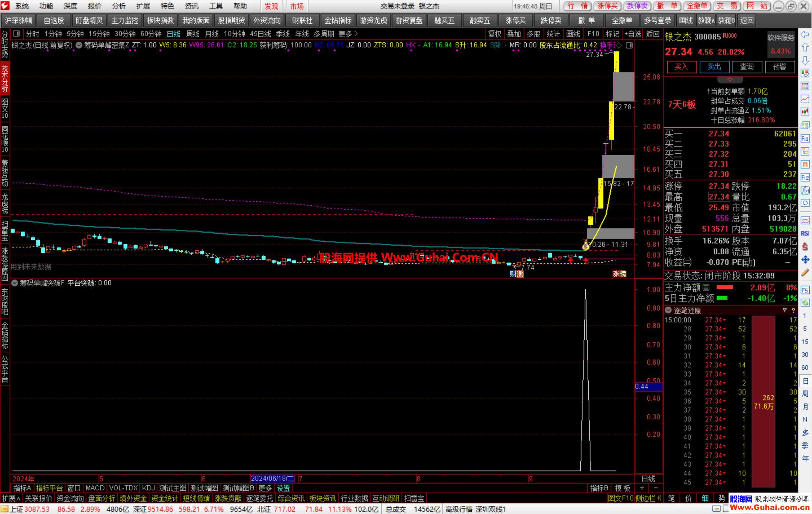This screenshot has width=812, height=514.
Task: Click the 2024/06/18 date marker on time axis
Action: (x=273, y=478)
